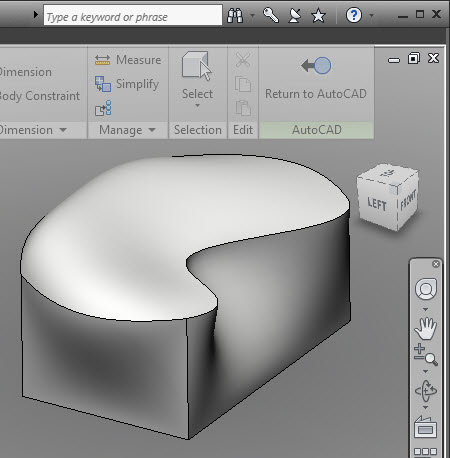Click LEFT face of the ViewCube

[x=377, y=204]
